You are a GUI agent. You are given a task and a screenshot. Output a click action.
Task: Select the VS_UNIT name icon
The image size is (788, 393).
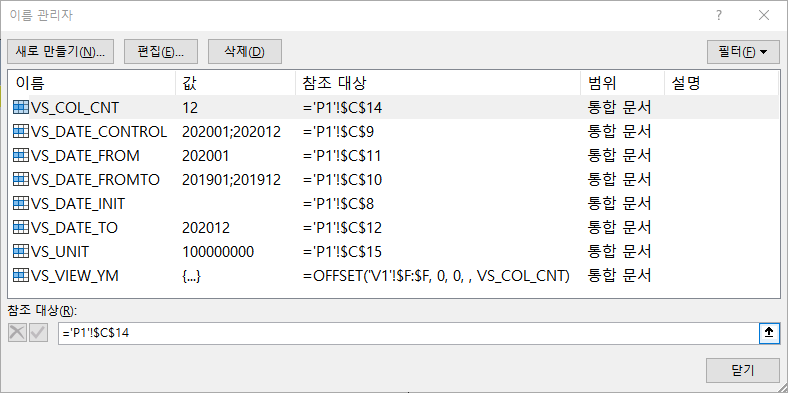(x=21, y=251)
